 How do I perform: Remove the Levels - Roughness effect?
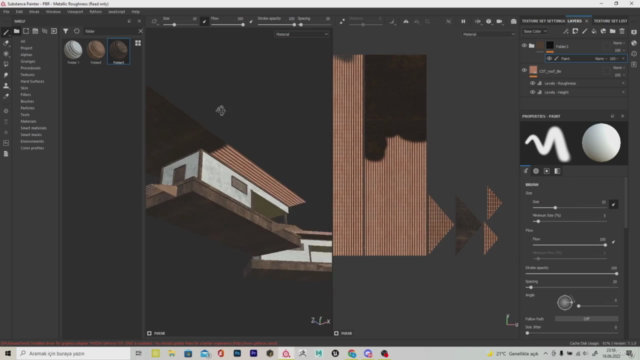point(623,83)
